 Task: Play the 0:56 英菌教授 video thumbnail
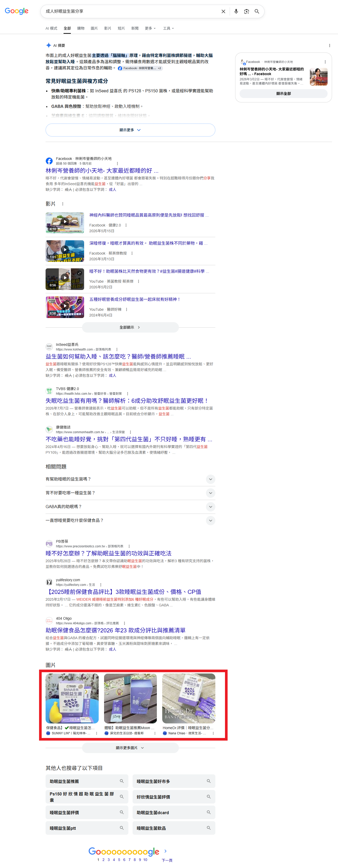[65, 279]
